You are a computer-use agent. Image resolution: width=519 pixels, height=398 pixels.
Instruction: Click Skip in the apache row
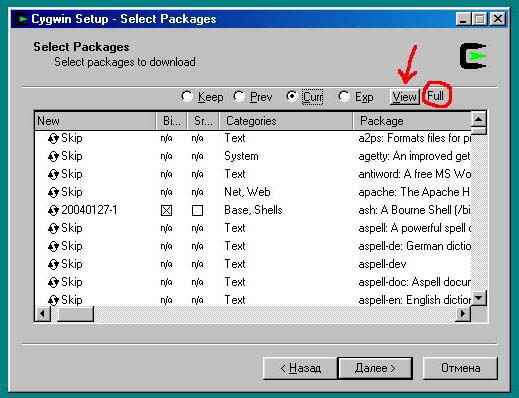pos(72,192)
